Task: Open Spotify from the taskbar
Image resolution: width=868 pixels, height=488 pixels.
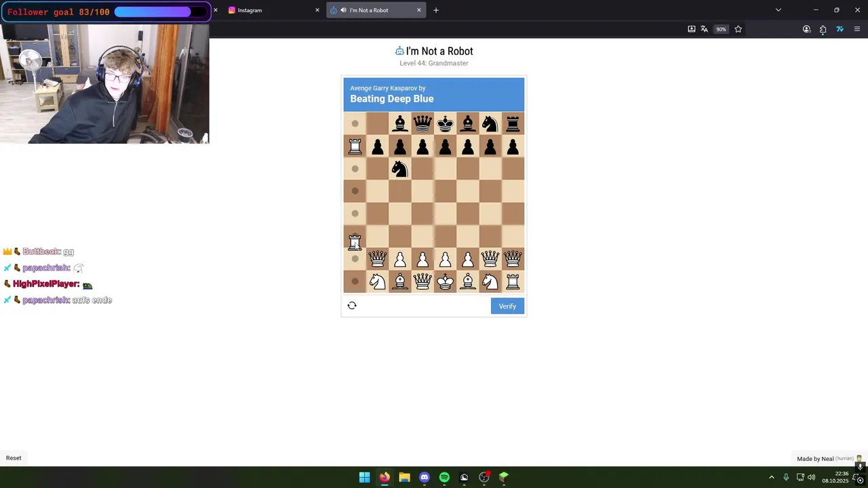Action: pos(444,477)
